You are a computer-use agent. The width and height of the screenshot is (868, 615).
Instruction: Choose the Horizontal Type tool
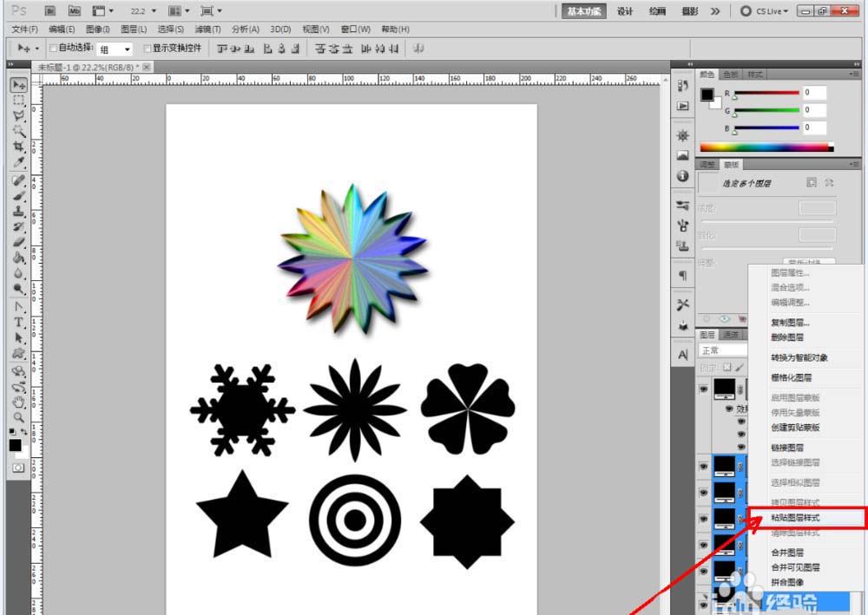click(18, 322)
